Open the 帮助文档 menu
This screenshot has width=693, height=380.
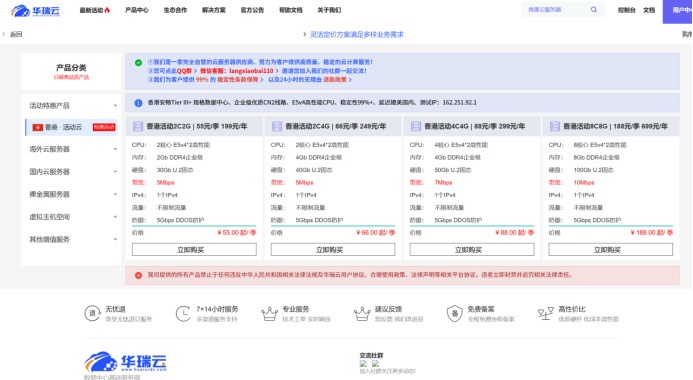pyautogui.click(x=290, y=10)
